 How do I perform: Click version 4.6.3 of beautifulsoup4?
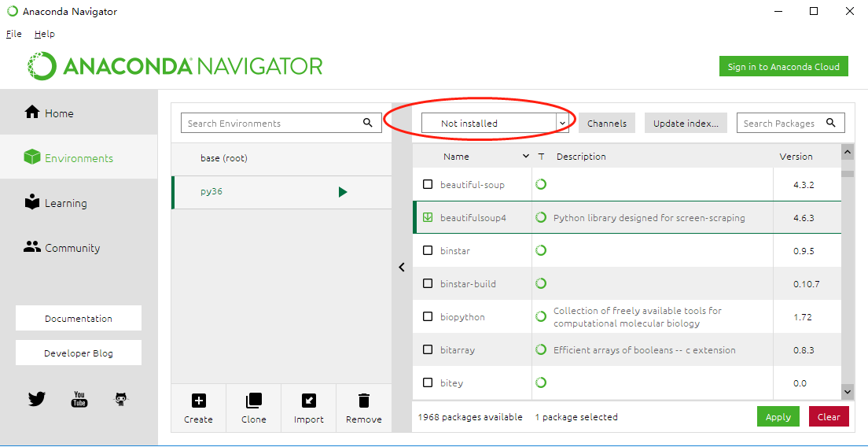tap(804, 218)
